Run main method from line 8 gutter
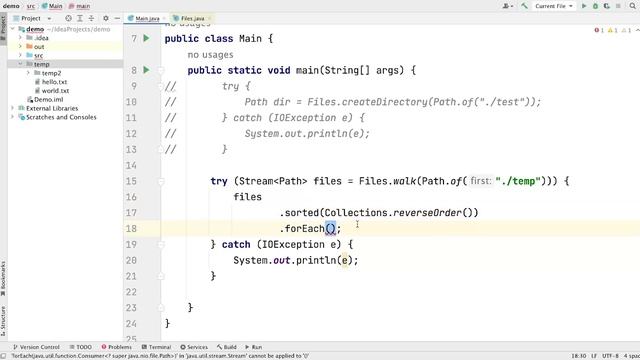Screen dimensions: 640x360 (x=147, y=70)
